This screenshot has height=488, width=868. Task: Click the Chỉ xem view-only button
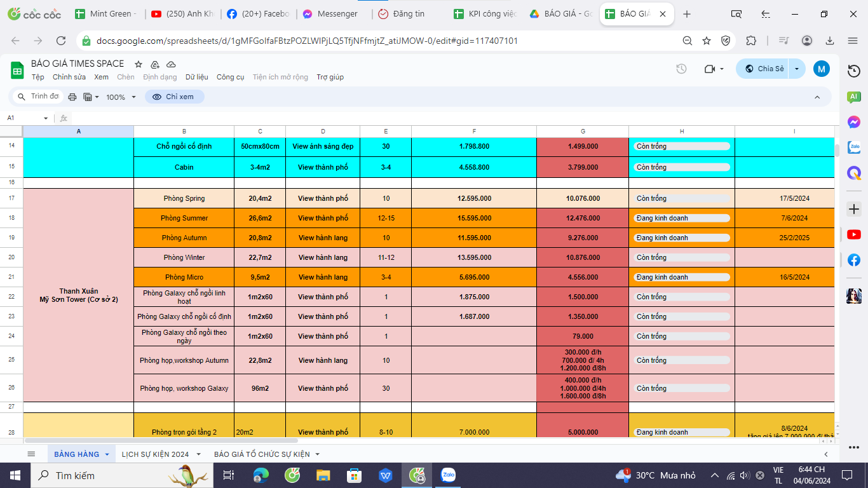coord(174,97)
